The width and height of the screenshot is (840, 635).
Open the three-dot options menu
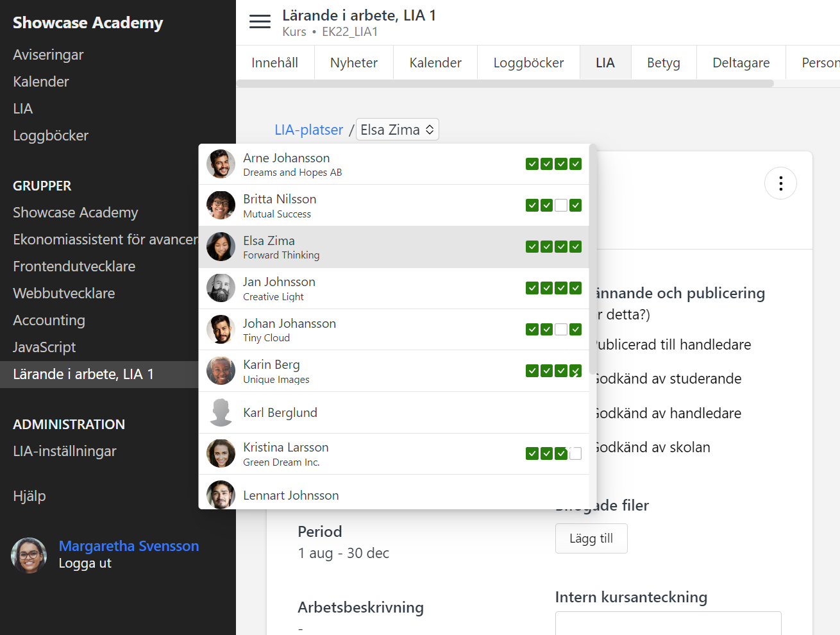(780, 183)
